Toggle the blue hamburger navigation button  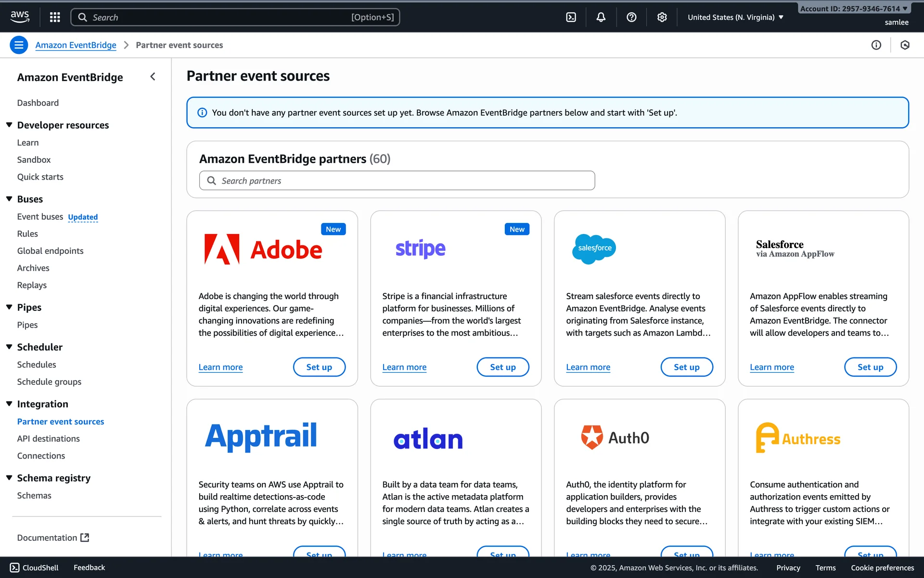tap(19, 45)
